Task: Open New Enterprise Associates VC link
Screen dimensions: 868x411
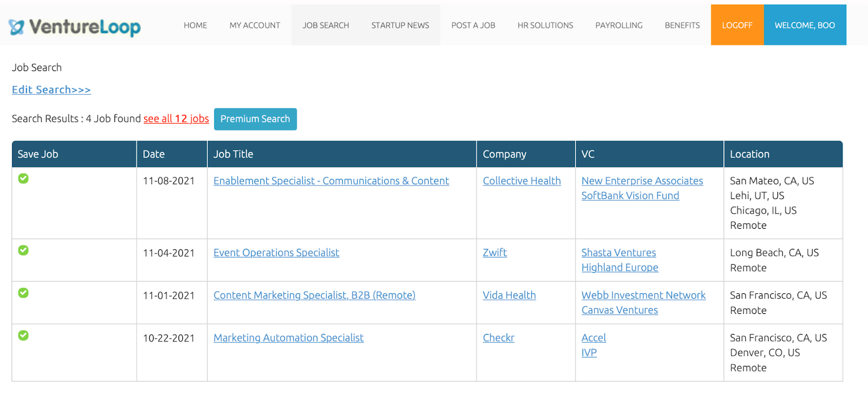Action: coord(642,181)
